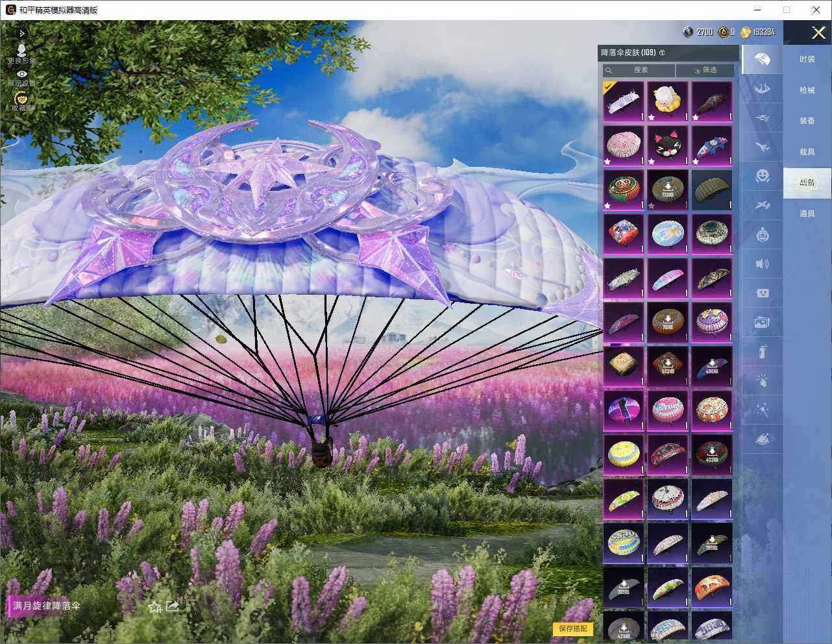Select the airplane skin category icon
This screenshot has width=832, height=644.
[762, 147]
